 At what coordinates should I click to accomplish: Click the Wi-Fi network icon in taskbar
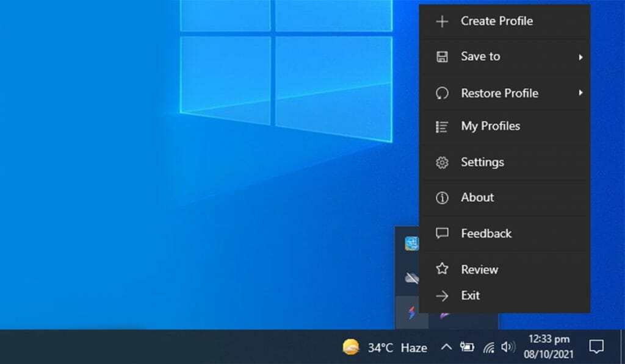[x=488, y=348]
